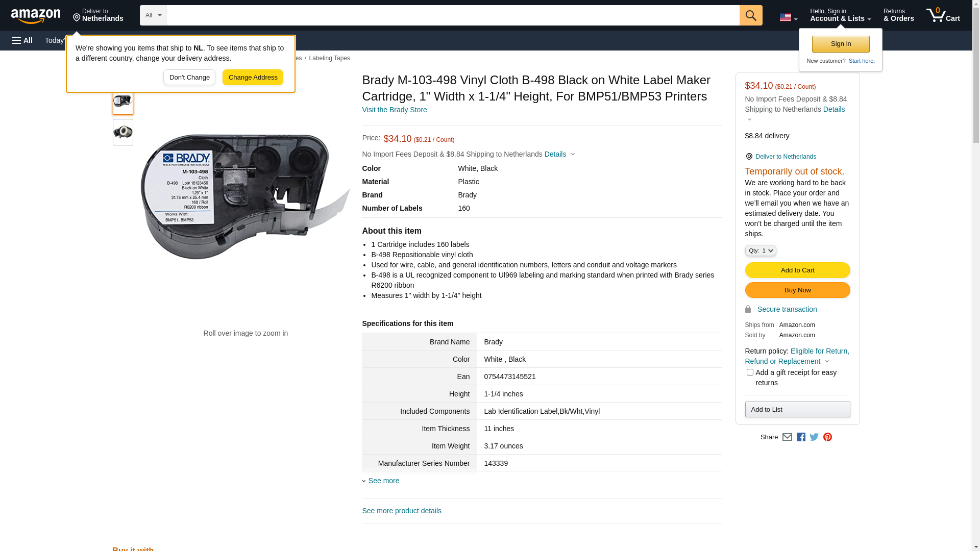Open the shopping cart icon

(x=943, y=15)
